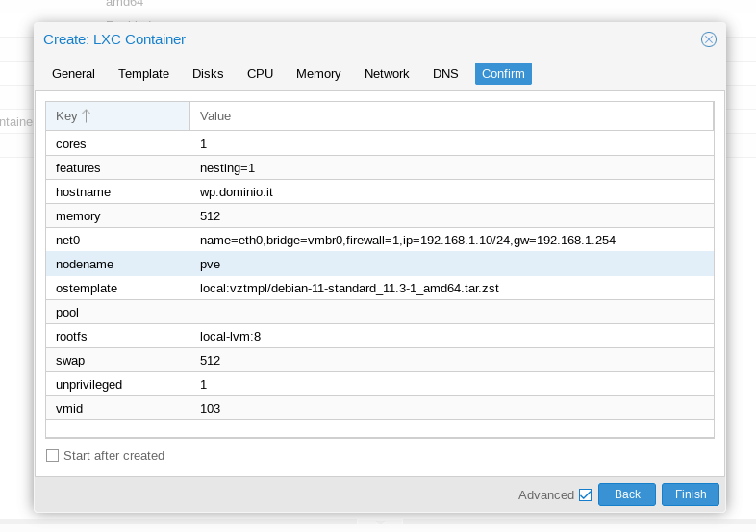
Task: Click the vmid value 103
Action: pos(211,409)
